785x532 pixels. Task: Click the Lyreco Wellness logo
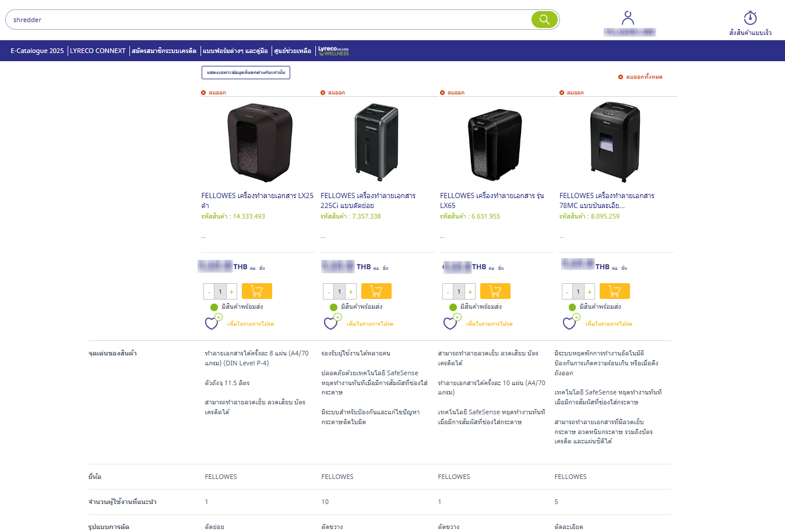click(x=333, y=51)
